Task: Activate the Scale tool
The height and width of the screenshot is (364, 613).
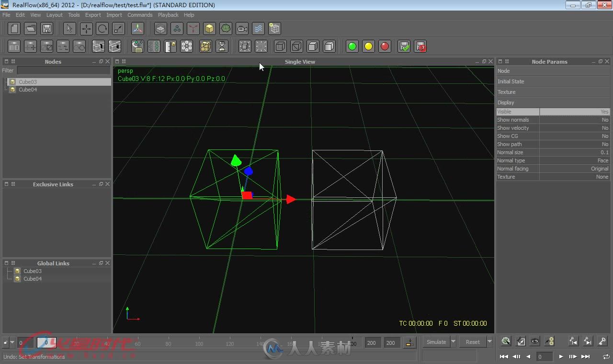Action: (x=119, y=29)
